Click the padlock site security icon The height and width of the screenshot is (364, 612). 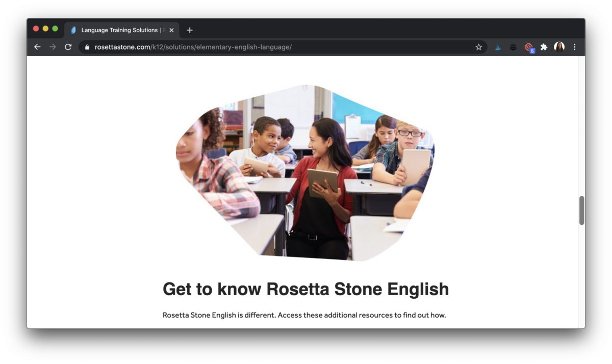pos(88,47)
